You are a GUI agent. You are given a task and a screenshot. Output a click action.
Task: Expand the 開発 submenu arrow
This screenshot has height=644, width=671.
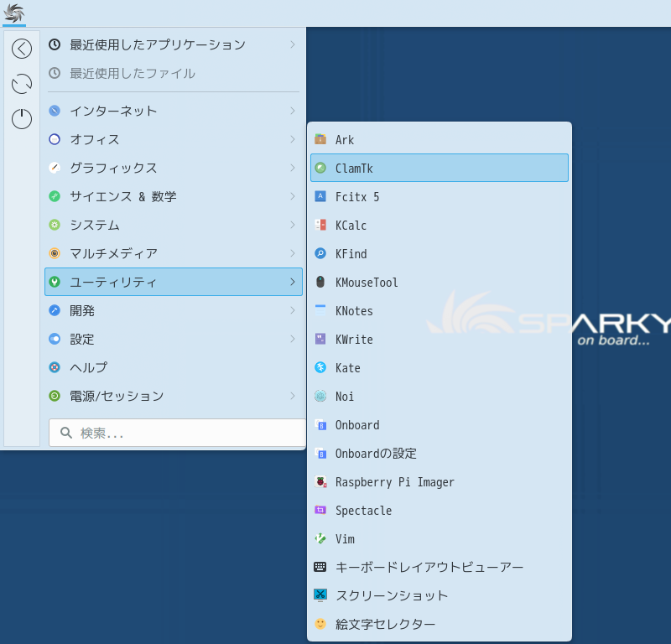point(293,310)
